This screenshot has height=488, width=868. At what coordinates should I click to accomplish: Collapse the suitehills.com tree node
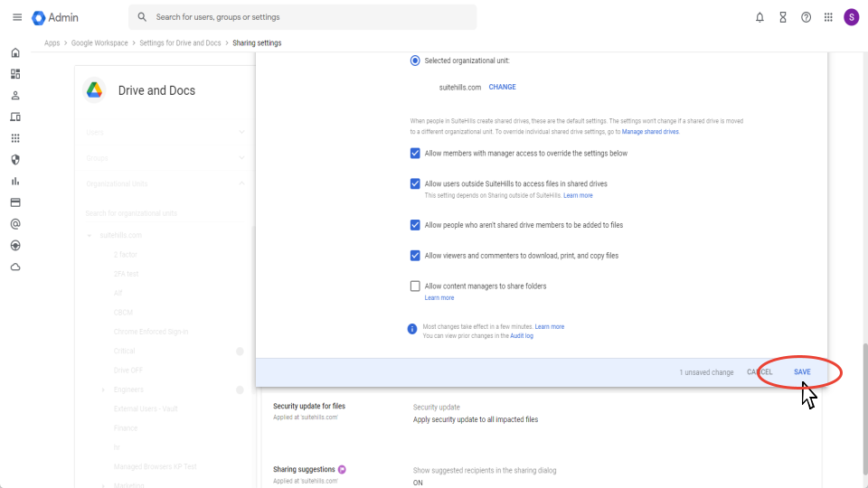(90, 236)
